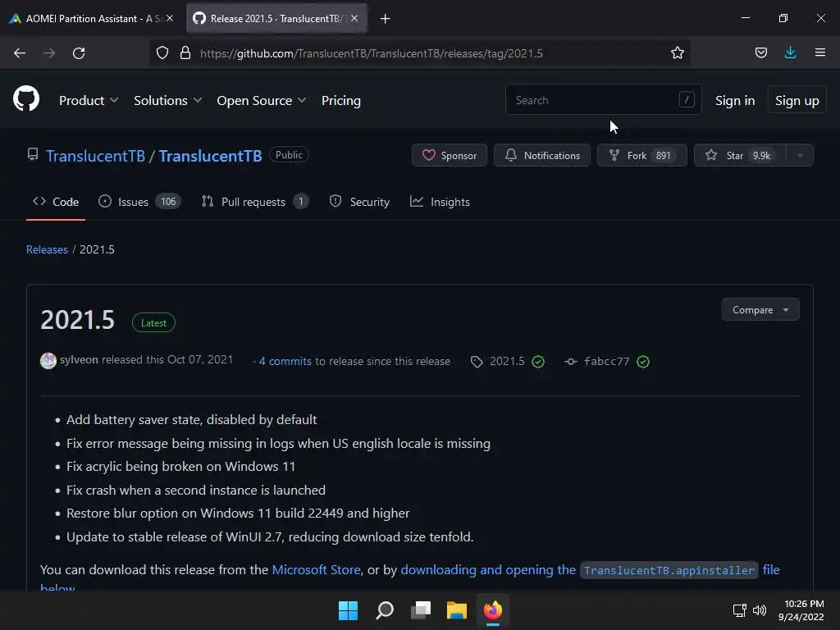Expand the Open Source menu
Viewport: 840px width, 630px height.
coord(262,100)
